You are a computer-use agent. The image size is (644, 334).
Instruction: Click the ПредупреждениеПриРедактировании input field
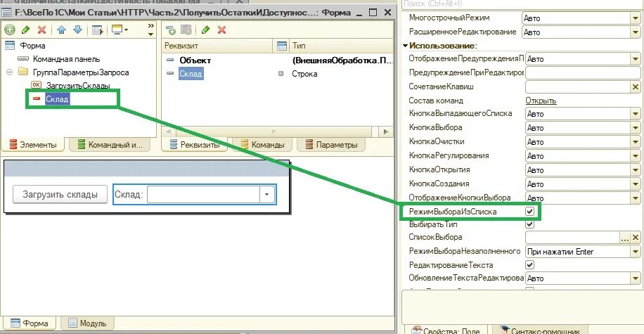584,72
